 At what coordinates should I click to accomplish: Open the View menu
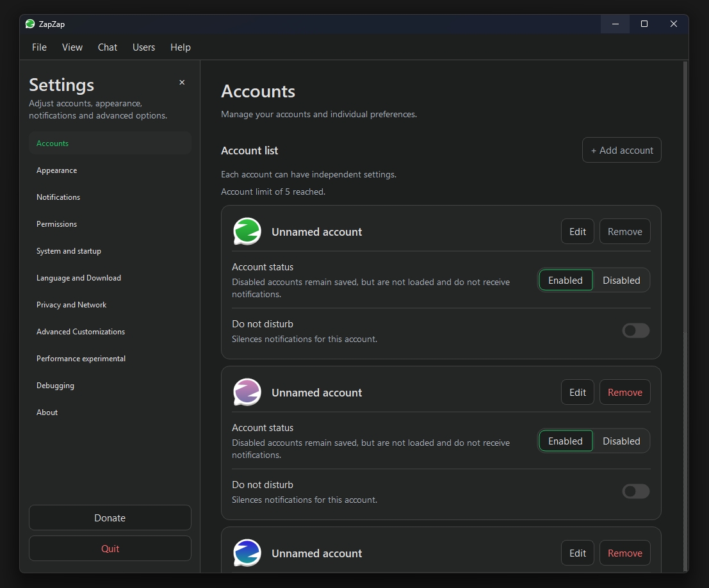(72, 47)
